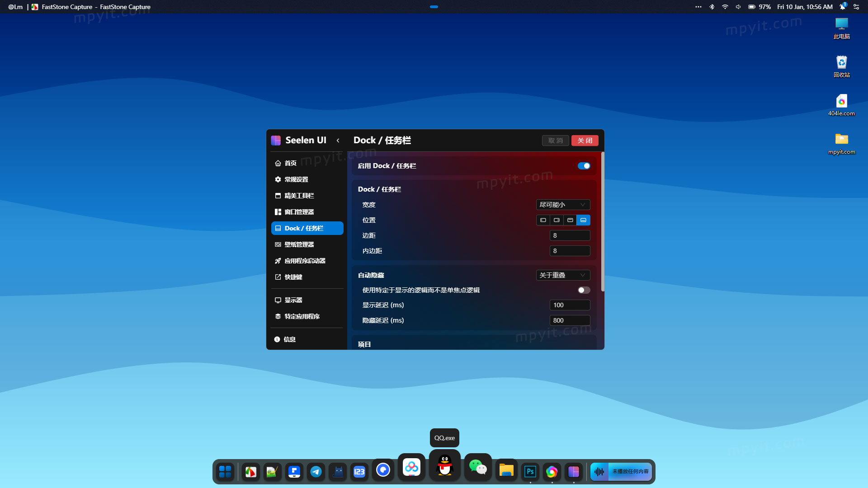Open Baidu Netdisk cloud icon in dock
Viewport: 868px width, 488px height.
point(411,467)
